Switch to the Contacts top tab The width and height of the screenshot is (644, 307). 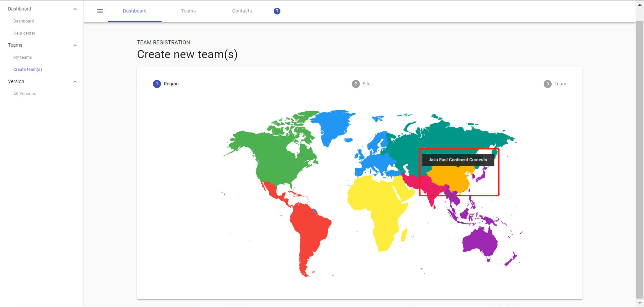[x=242, y=11]
